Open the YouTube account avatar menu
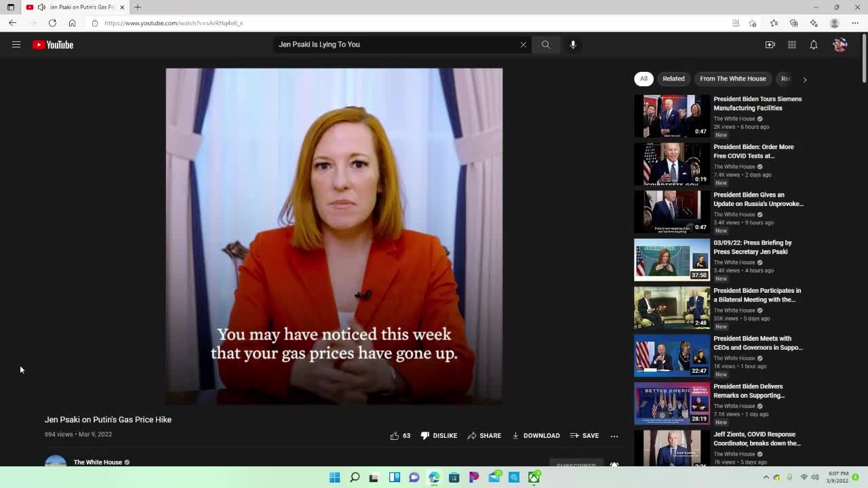This screenshot has width=868, height=488. click(840, 45)
